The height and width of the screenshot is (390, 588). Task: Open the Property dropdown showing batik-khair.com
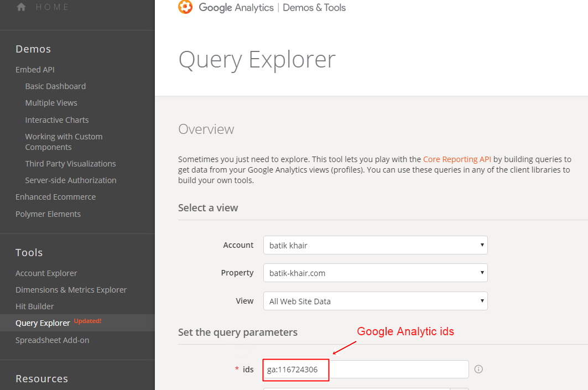click(376, 273)
